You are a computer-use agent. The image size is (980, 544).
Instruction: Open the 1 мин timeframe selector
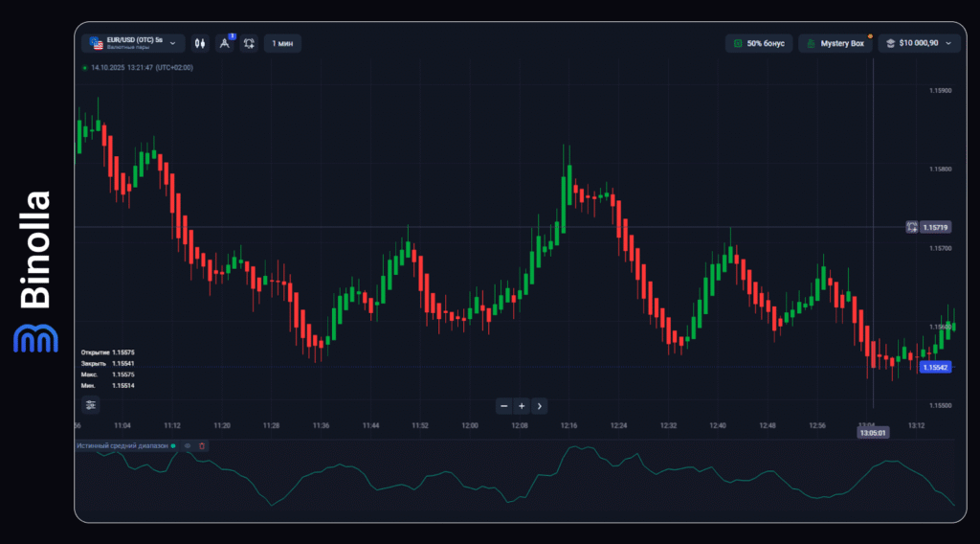282,43
